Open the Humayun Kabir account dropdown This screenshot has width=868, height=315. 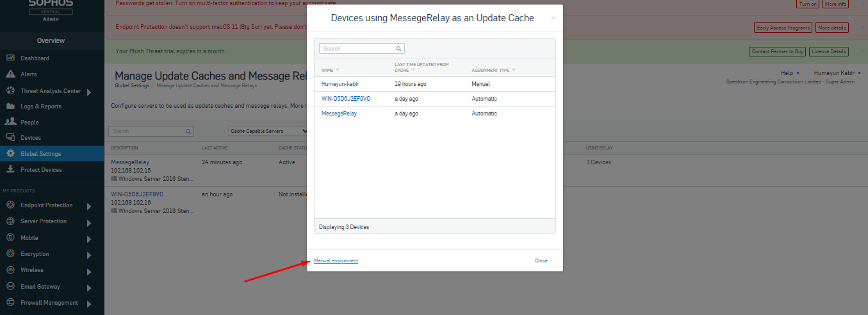tap(837, 73)
